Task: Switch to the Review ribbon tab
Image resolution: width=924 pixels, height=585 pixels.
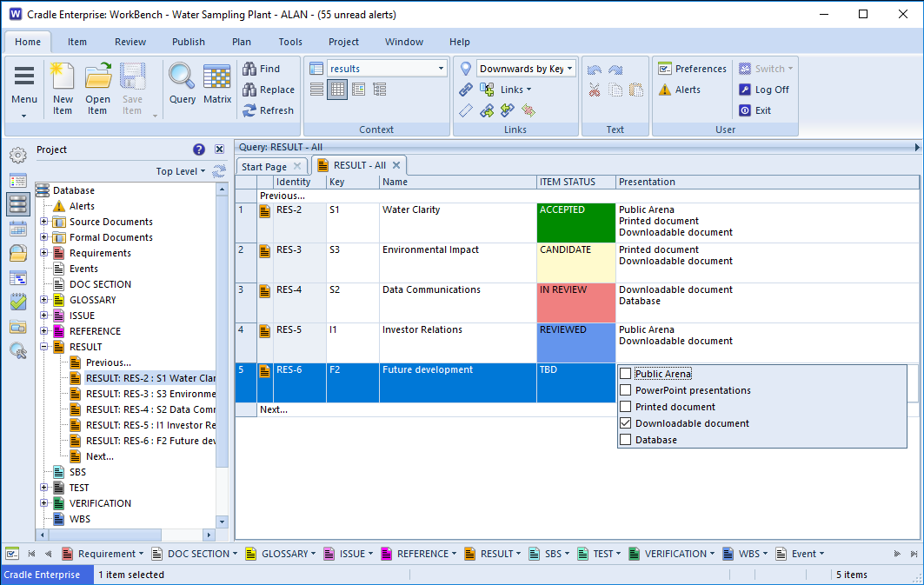Action: (130, 42)
